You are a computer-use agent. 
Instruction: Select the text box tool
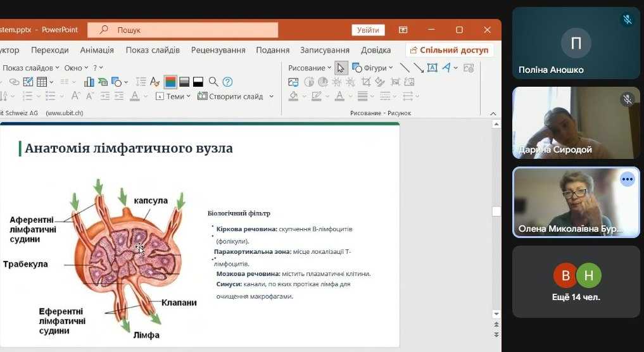pyautogui.click(x=432, y=68)
